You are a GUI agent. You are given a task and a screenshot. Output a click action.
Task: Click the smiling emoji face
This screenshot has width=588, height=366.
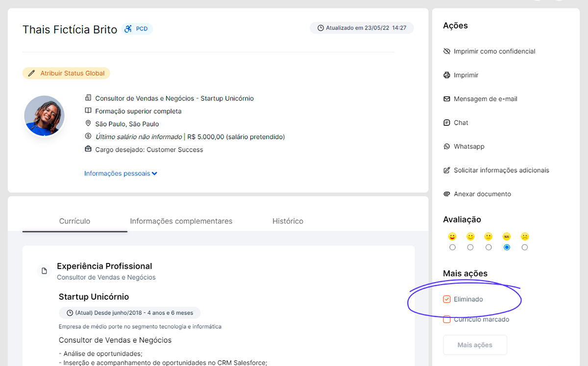point(470,236)
